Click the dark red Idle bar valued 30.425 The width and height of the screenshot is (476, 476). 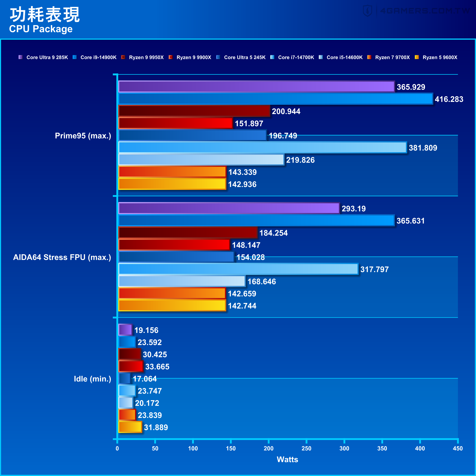130,354
